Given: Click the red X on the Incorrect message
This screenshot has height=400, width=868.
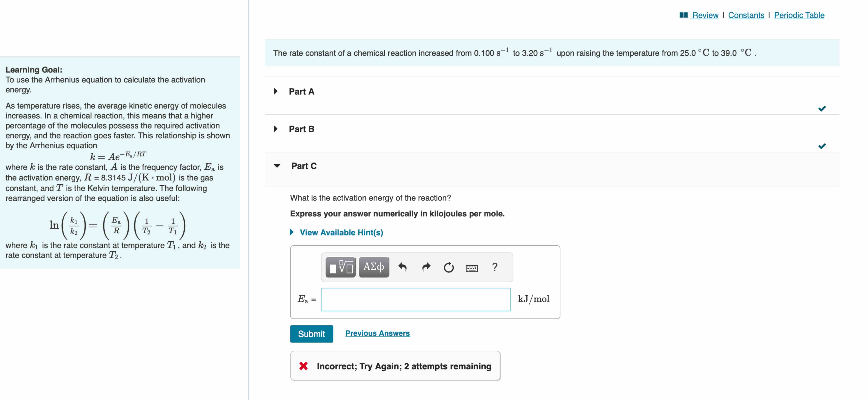Looking at the screenshot, I should pyautogui.click(x=304, y=366).
